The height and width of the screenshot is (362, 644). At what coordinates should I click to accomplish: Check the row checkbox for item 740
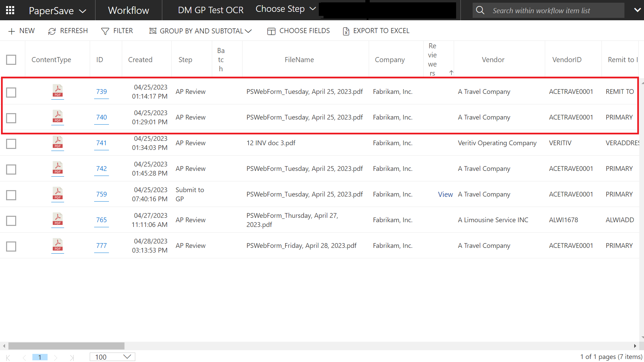[11, 118]
